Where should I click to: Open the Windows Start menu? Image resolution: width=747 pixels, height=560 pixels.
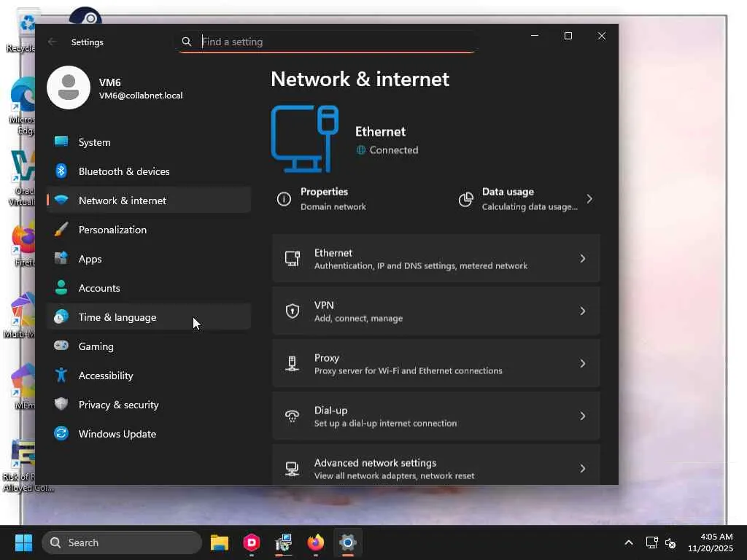click(24, 542)
